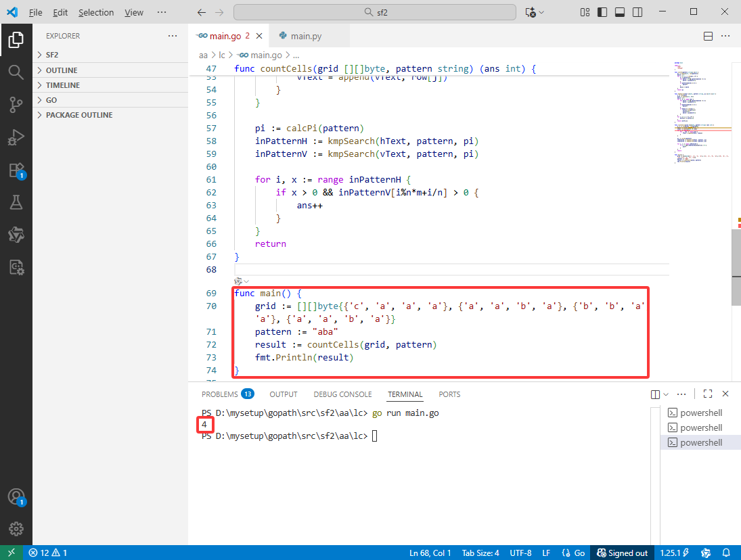Screen dimensions: 741x560
Task: Click Go version 1.25.1 status item
Action: coord(675,553)
